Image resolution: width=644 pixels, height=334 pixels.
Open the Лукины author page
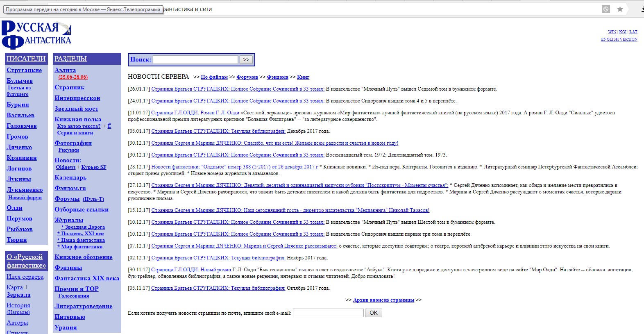[x=19, y=179]
